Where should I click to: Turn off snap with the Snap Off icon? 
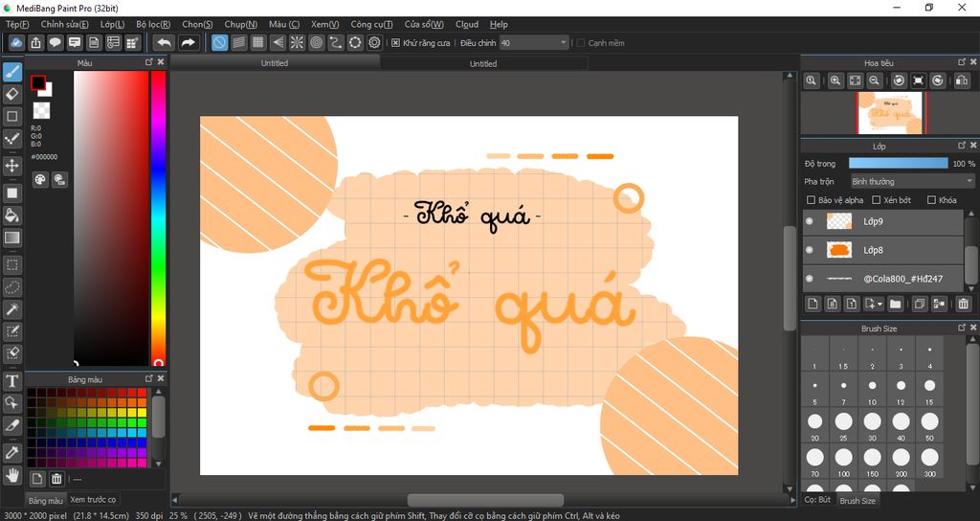(x=219, y=42)
